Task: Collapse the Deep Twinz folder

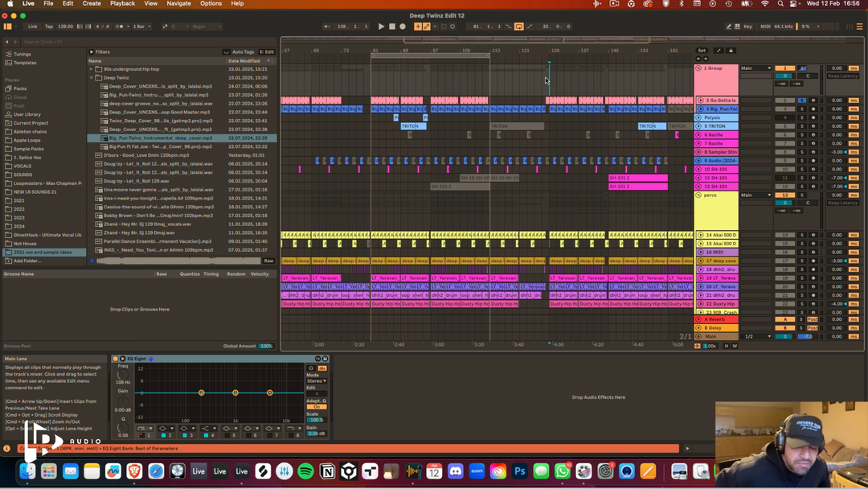Action: pos(92,78)
